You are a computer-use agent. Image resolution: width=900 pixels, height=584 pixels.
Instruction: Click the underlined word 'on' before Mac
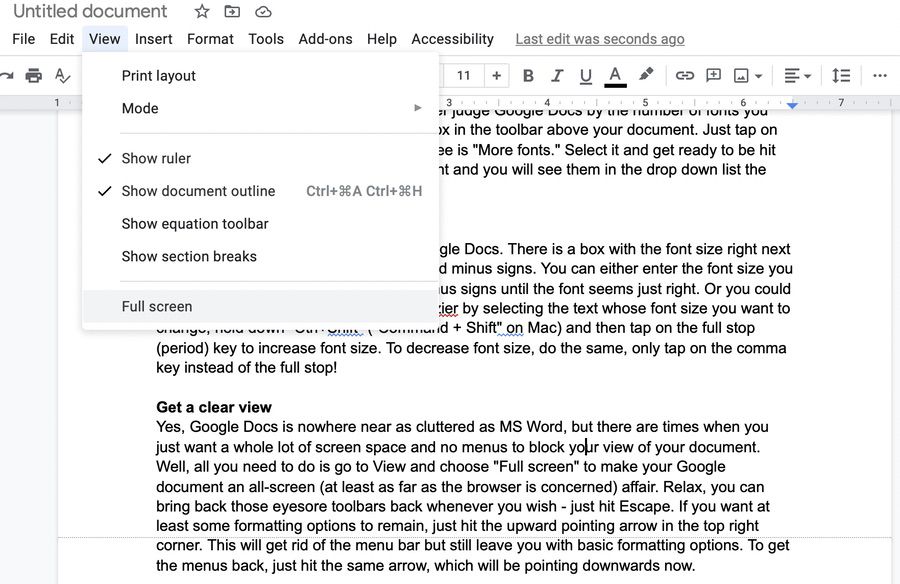515,328
